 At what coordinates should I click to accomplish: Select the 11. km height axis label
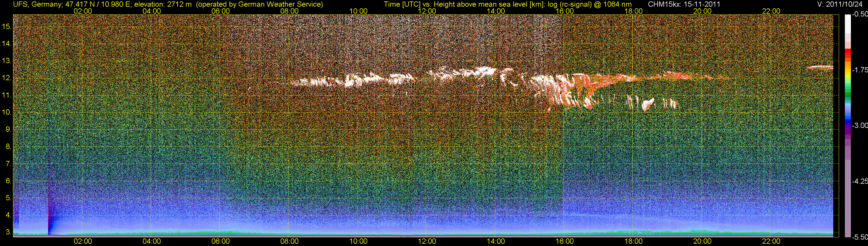(7, 95)
